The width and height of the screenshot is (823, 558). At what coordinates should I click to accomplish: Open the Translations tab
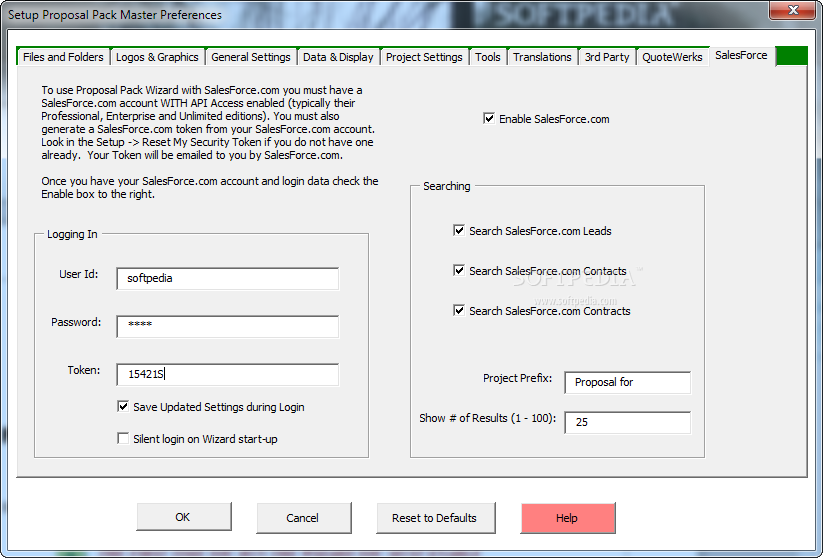(542, 57)
